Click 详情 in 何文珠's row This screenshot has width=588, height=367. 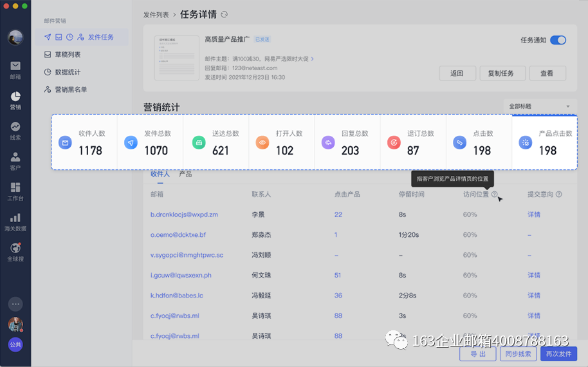[x=534, y=275]
